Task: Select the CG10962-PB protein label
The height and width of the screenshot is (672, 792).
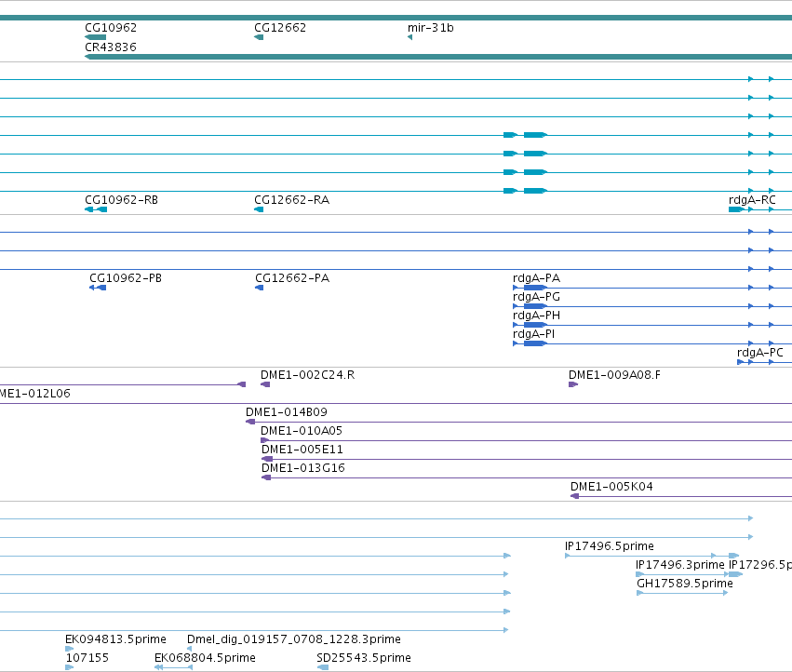Action: (126, 278)
